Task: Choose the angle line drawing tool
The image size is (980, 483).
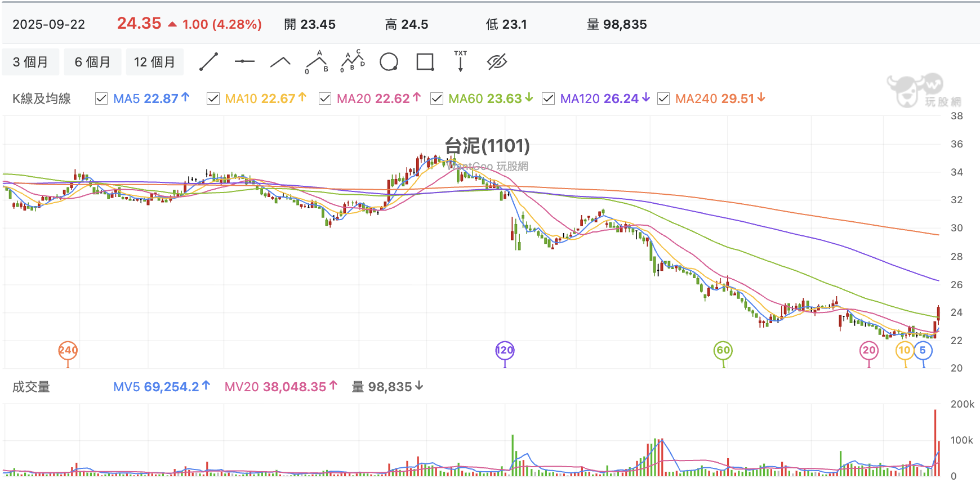Action: (280, 62)
